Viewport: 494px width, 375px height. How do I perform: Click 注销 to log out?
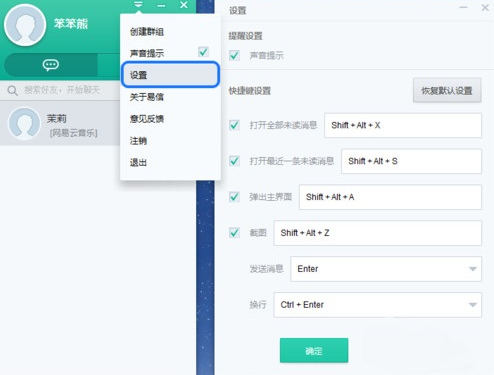pyautogui.click(x=138, y=141)
